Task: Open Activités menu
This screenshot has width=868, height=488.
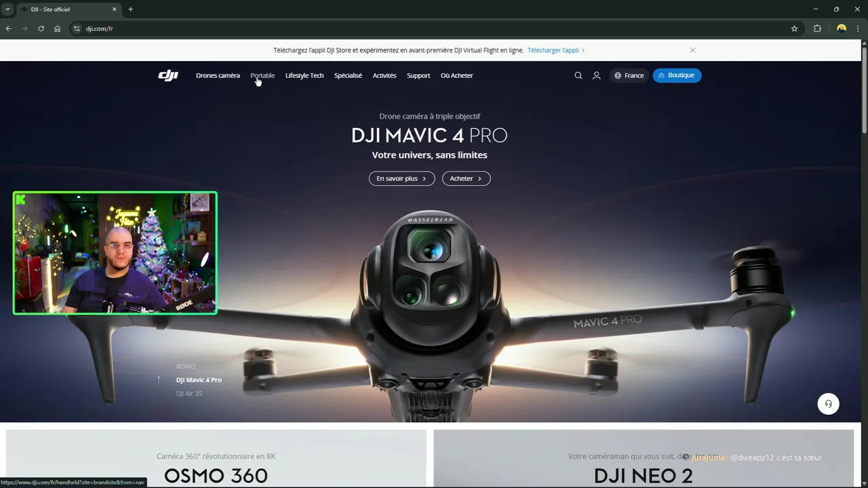Action: (x=384, y=75)
